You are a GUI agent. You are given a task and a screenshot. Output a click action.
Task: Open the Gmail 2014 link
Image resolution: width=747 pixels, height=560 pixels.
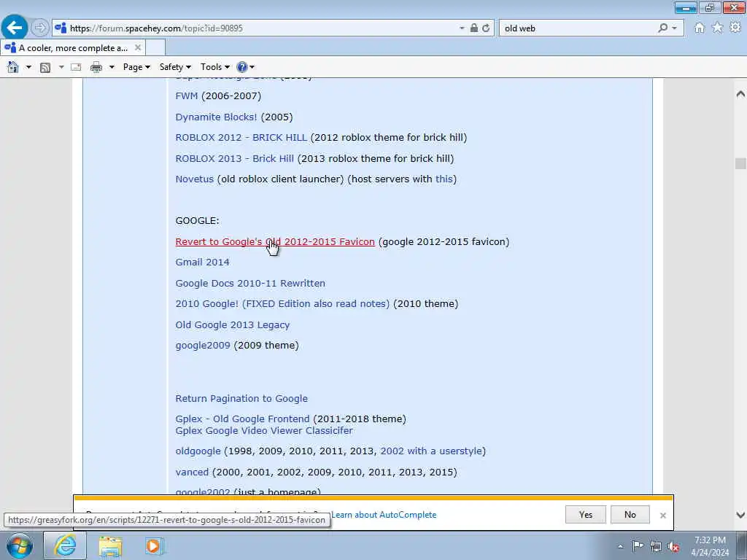point(203,262)
